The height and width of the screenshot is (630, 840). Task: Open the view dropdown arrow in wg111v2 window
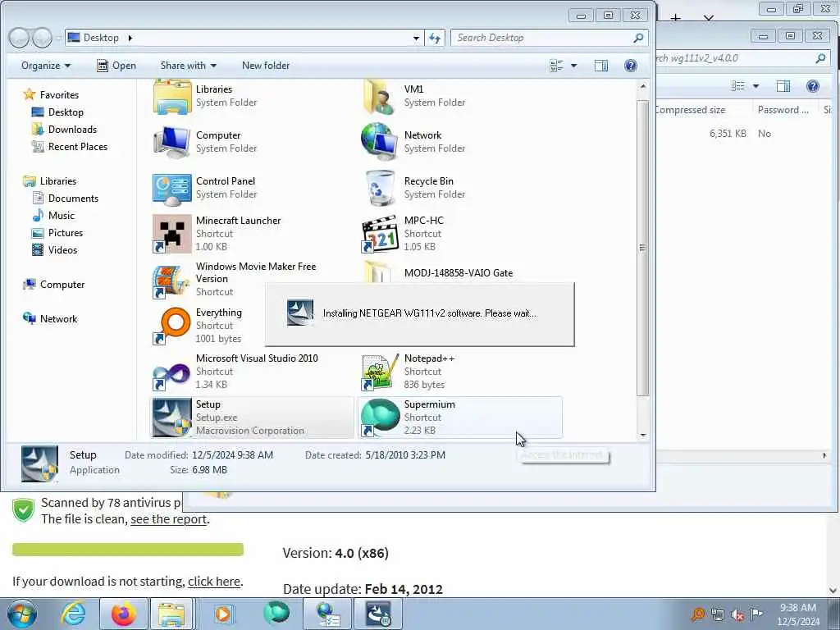[756, 86]
